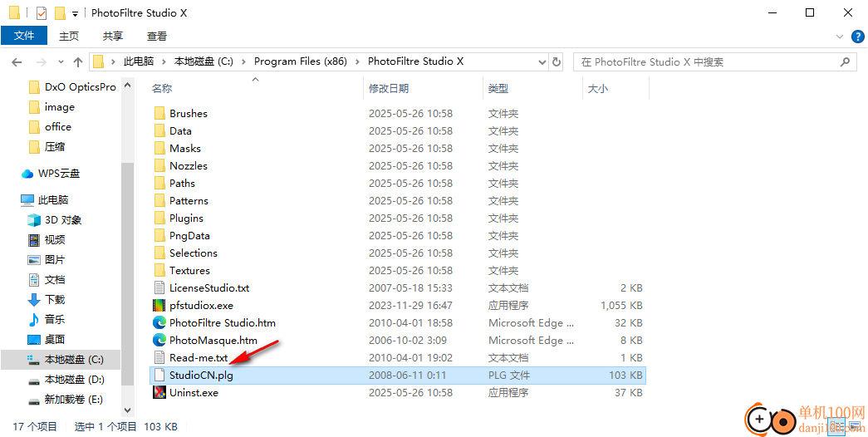Screen dimensions: 868x437
Task: Navigate to 此电脑 in address bar
Action: 138,61
